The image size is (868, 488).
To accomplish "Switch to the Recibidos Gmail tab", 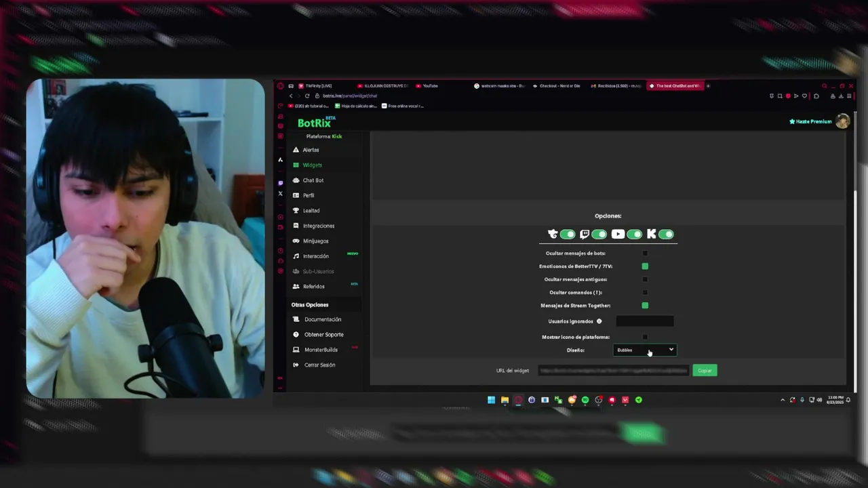I will [616, 86].
